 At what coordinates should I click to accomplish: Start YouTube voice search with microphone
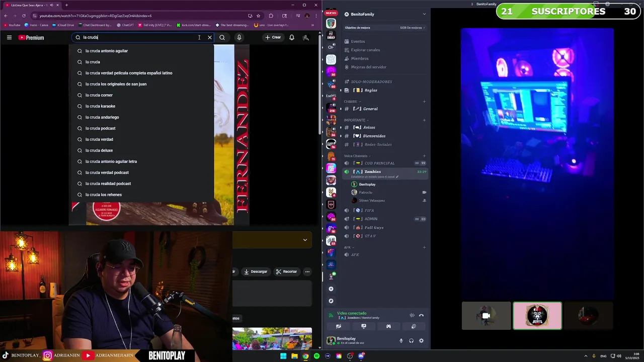pos(239,37)
